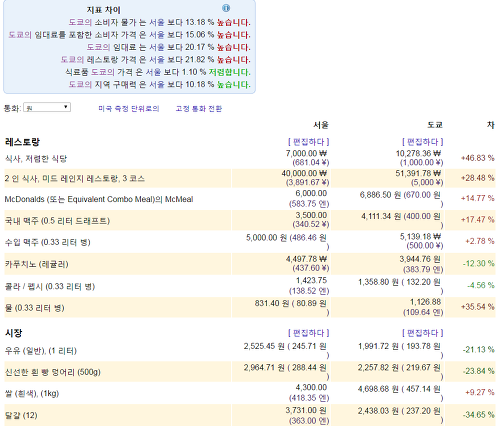Open the currency dropdown showing 원
This screenshot has width=500, height=429.
(47, 108)
